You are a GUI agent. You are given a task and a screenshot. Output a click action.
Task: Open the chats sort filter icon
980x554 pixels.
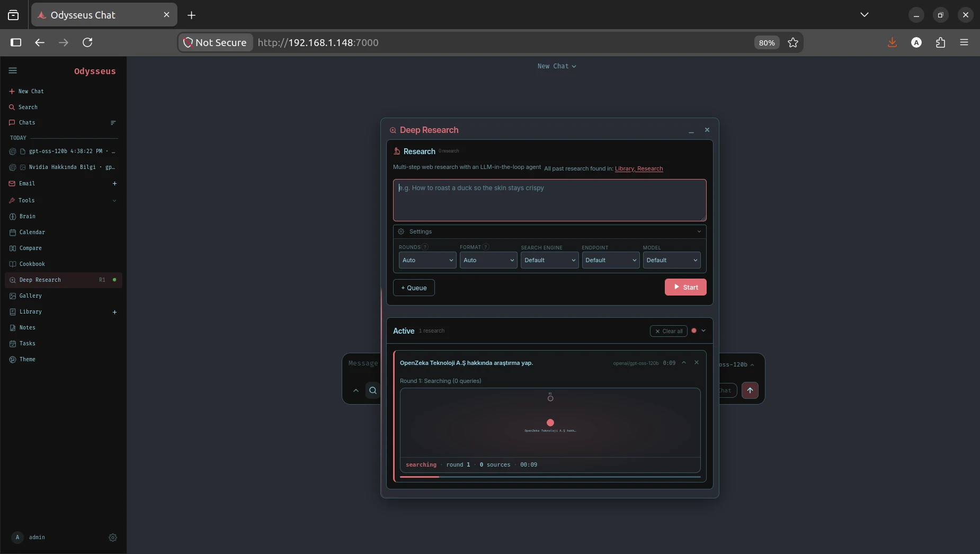[113, 123]
